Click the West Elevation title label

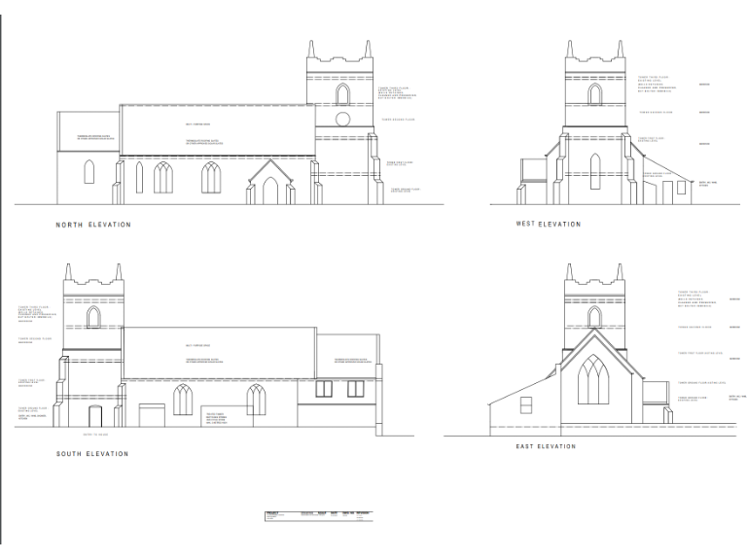coord(548,225)
